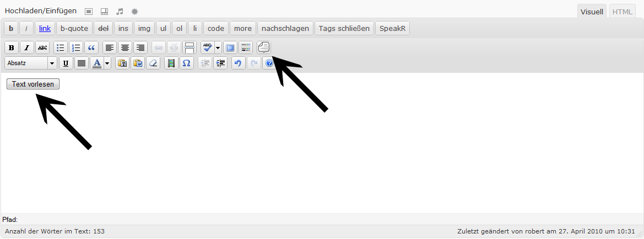Image resolution: width=644 pixels, height=239 pixels.
Task: Paste from Word icon
Action: (x=138, y=63)
